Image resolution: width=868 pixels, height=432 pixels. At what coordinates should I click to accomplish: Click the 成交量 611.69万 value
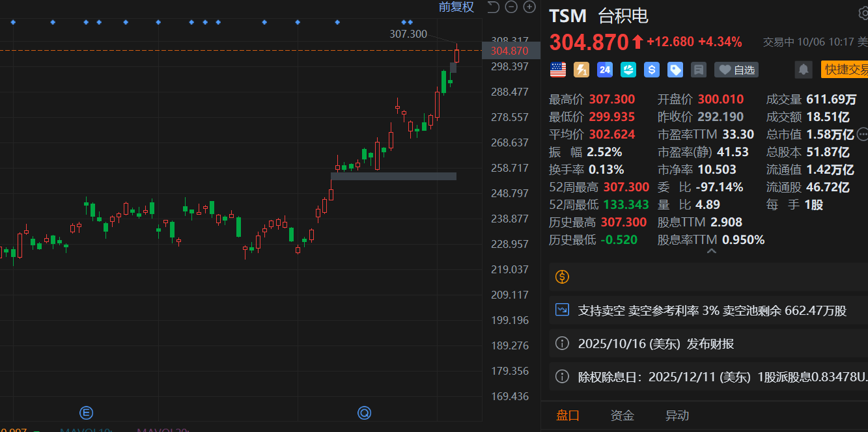[832, 100]
